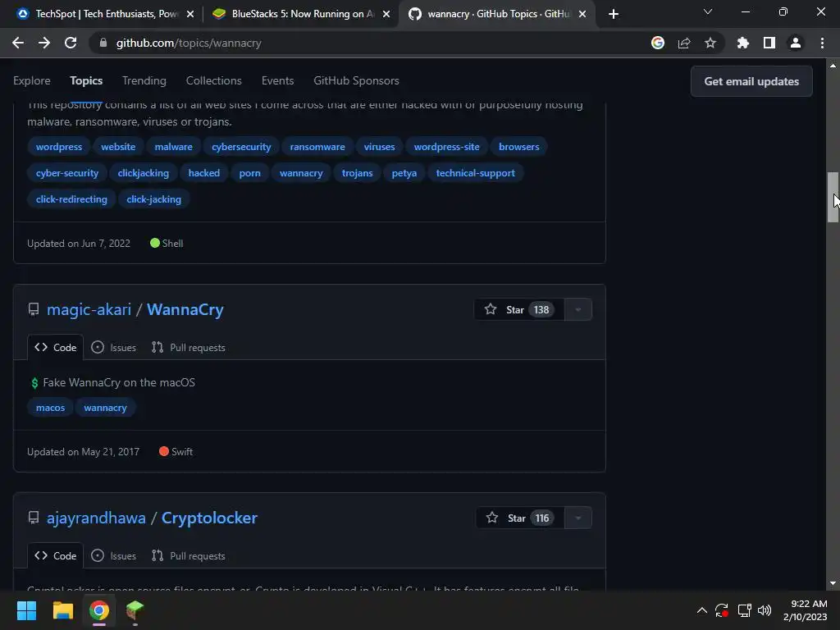Select Code tab of Cryptolocker repo
The height and width of the screenshot is (630, 840).
[55, 555]
